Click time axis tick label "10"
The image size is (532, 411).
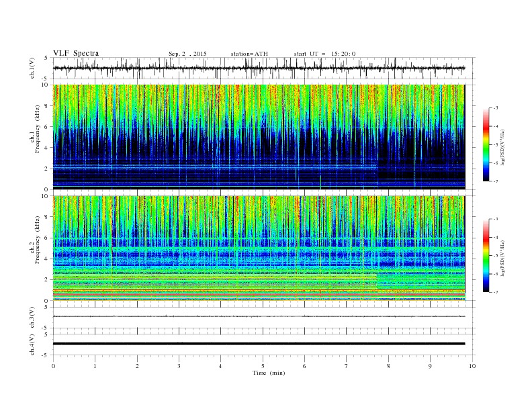click(472, 366)
